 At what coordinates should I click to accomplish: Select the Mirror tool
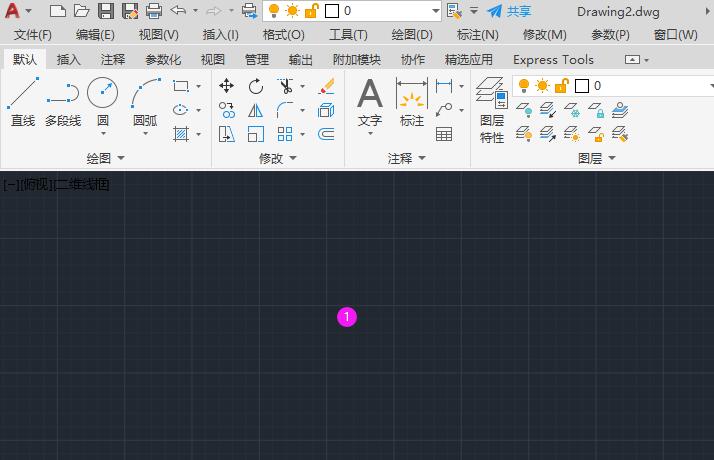pos(256,110)
